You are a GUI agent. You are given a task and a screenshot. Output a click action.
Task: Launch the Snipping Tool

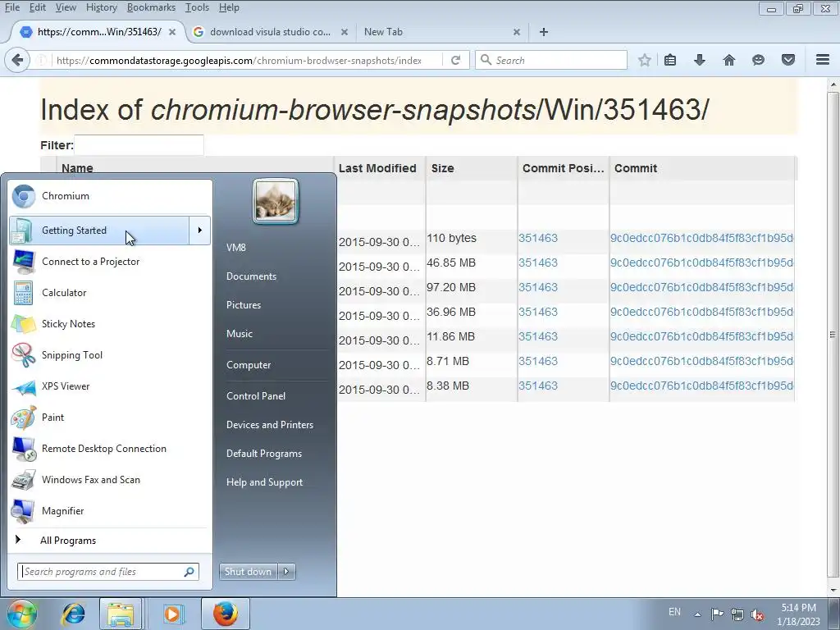coord(110,354)
